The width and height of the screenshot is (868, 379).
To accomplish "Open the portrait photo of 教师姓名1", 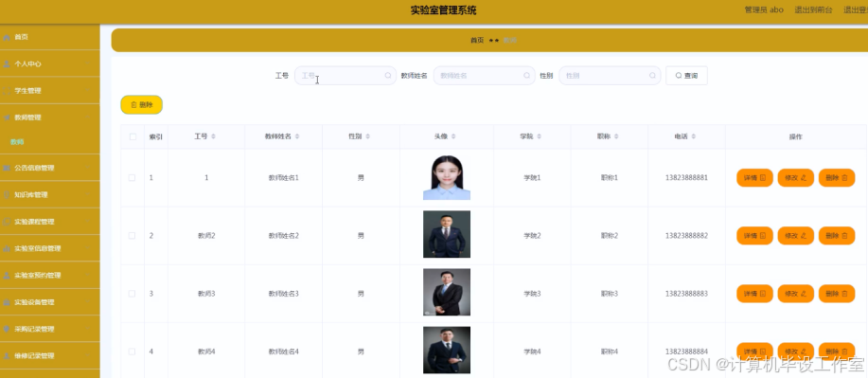I will tap(447, 177).
